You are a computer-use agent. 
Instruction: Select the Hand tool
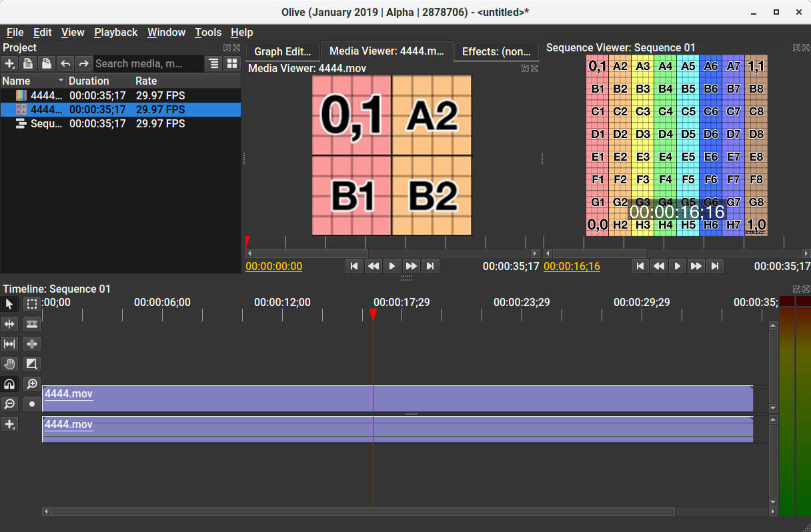9,364
